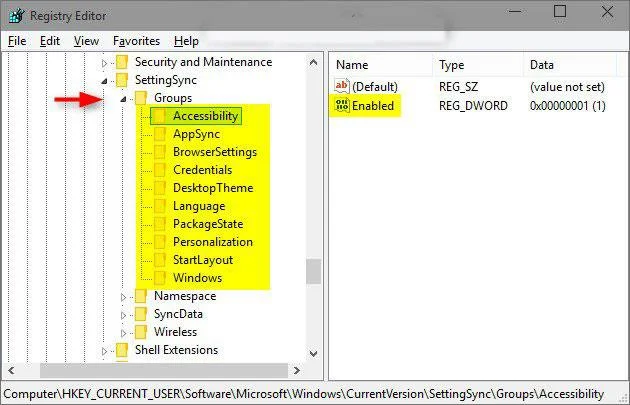Expand the SyncData key
This screenshot has height=405, width=630.
(x=123, y=315)
